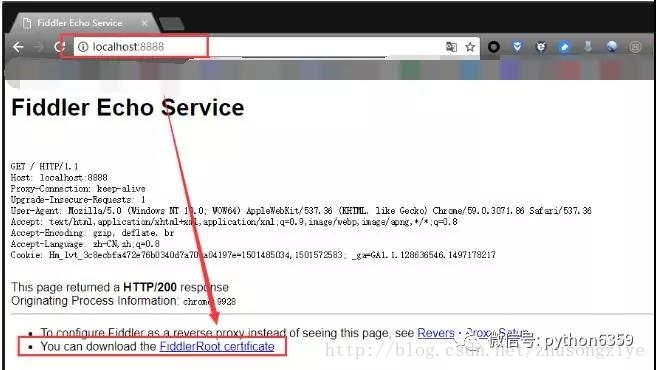Bookmark this page with the star icon

pos(470,47)
